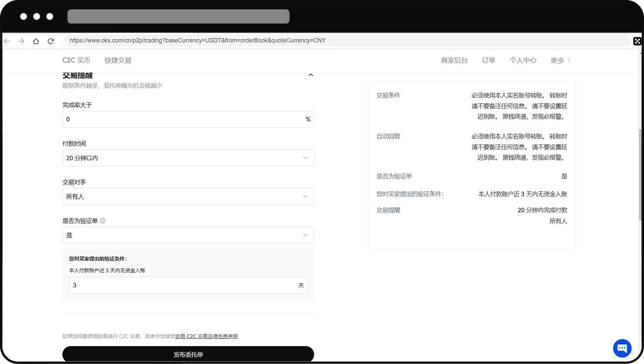This screenshot has width=644, height=364.
Task: Click the 自动回复 label in summary
Action: 388,136
